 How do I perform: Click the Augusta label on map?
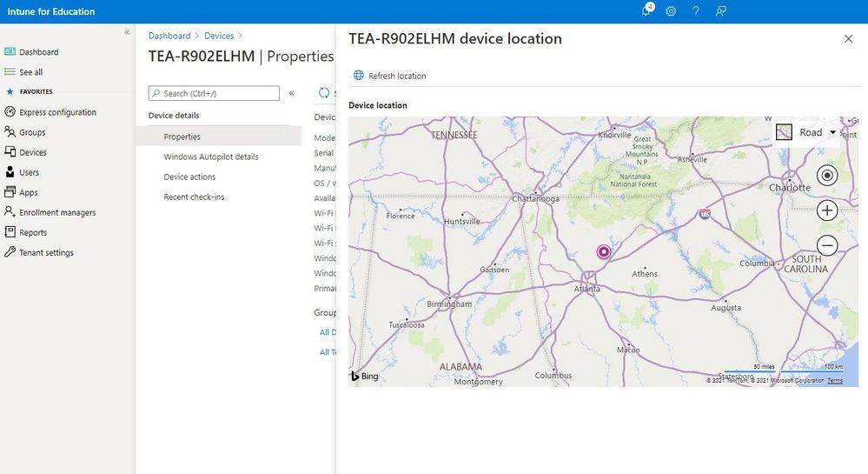point(726,308)
